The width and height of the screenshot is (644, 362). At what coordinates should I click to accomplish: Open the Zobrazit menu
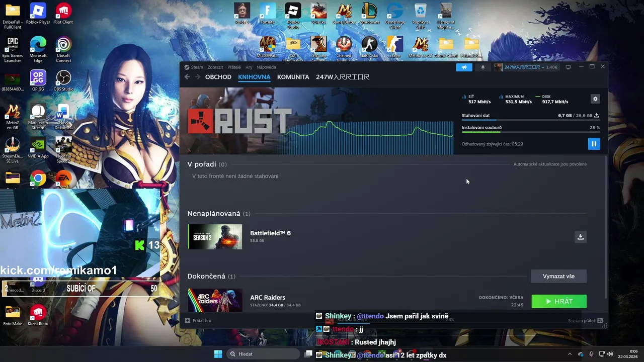tap(215, 67)
